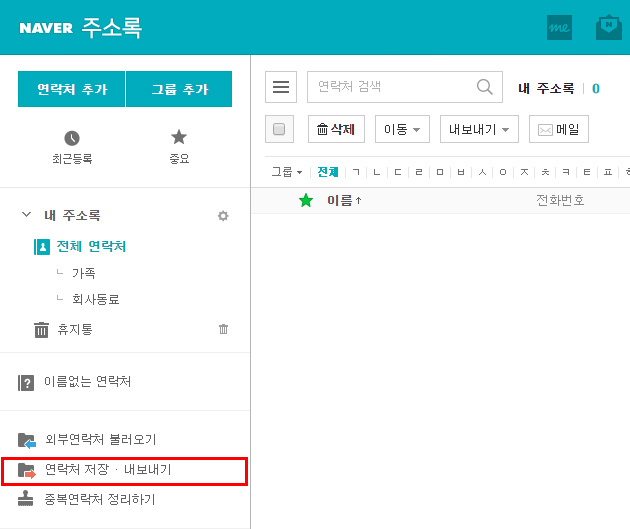Click the green star column header
The image size is (630, 529).
coord(306,200)
